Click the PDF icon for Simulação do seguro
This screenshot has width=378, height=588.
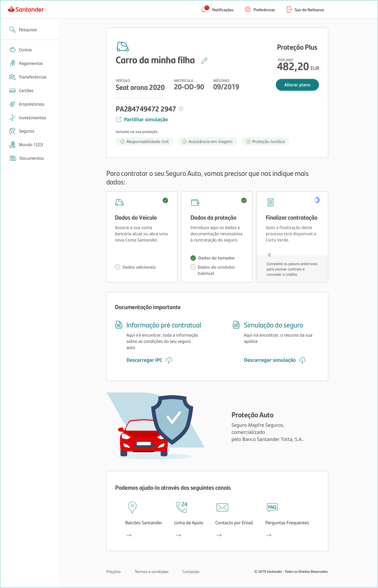pos(236,325)
